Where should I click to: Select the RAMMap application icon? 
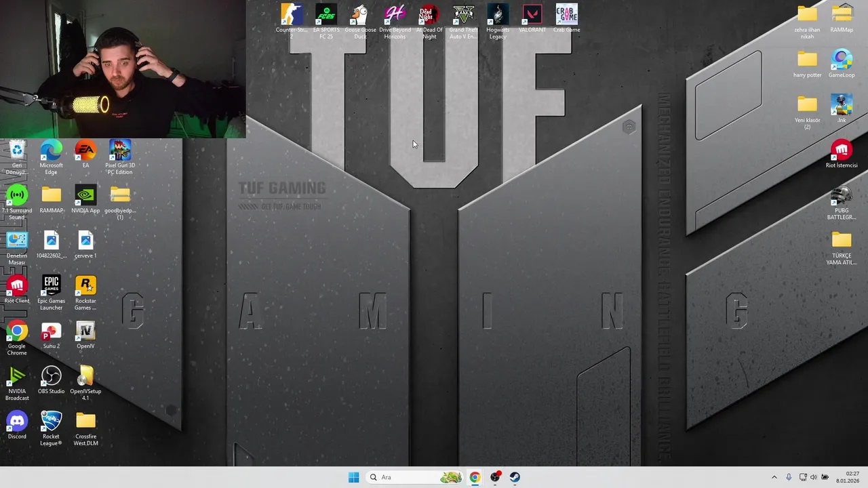(x=842, y=14)
